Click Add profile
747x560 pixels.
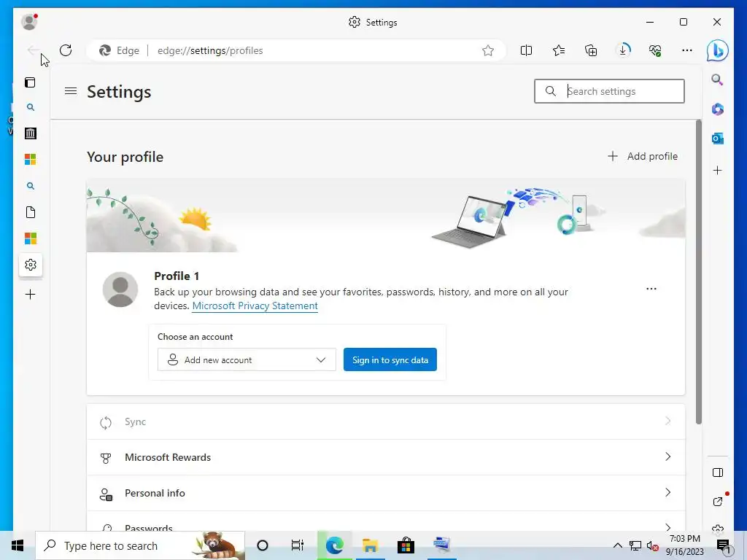tap(643, 156)
